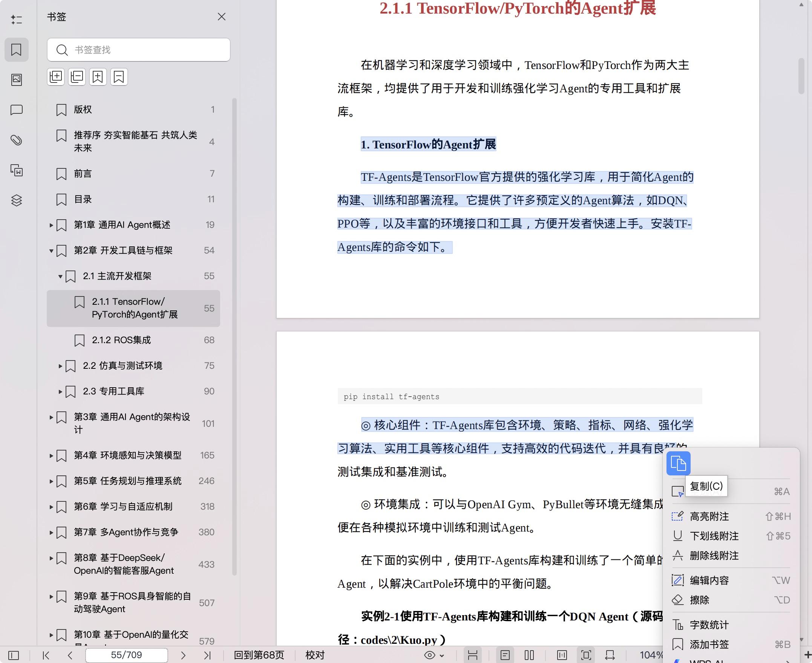Open the layers panel icon in sidebar
Viewport: 812px width, 663px height.
[17, 200]
